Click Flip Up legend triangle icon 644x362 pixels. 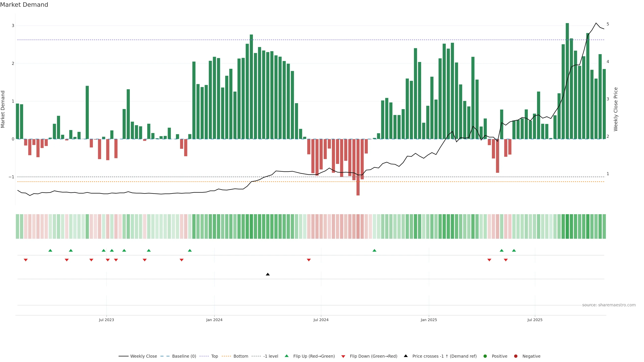[x=287, y=356]
